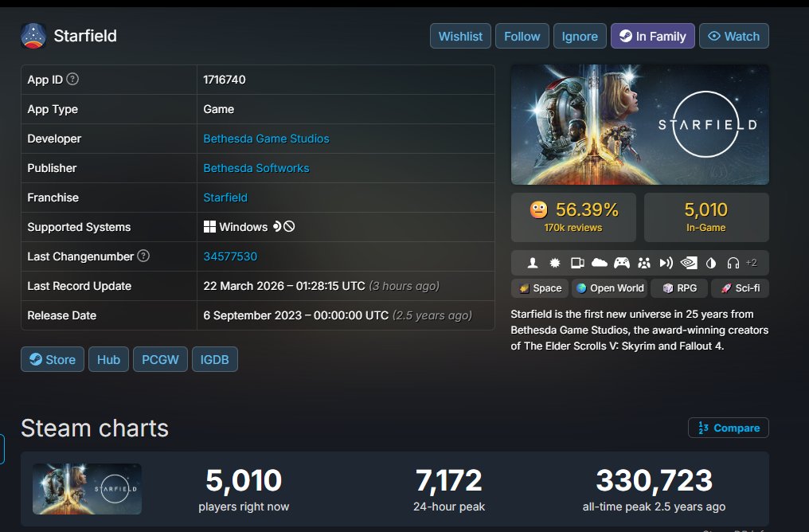Image resolution: width=809 pixels, height=532 pixels.
Task: Open the Hub link button
Action: 108,359
